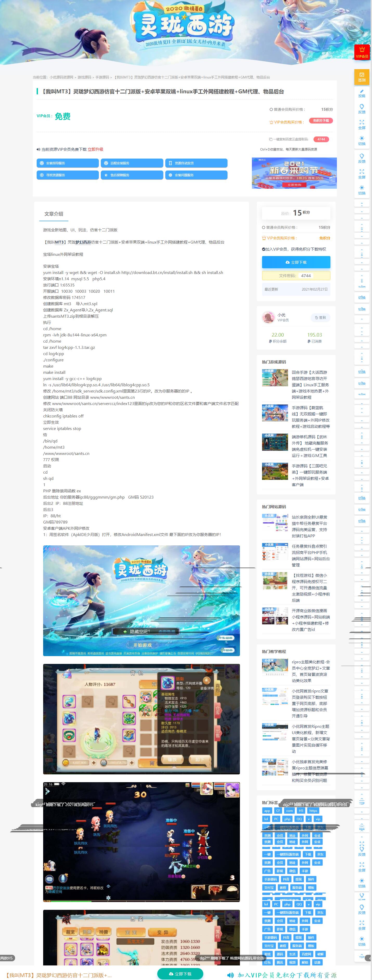Click the green 立即下载 button in the bottom bar

point(180,974)
